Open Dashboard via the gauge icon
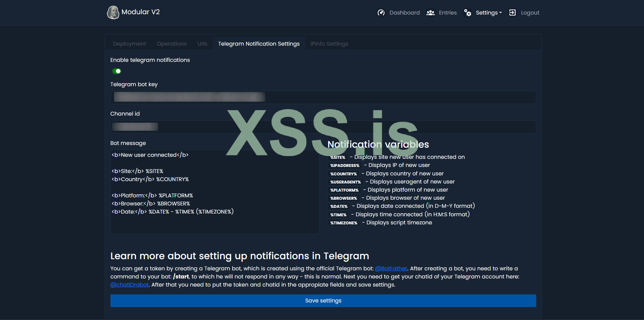This screenshot has height=320, width=644. pos(381,13)
